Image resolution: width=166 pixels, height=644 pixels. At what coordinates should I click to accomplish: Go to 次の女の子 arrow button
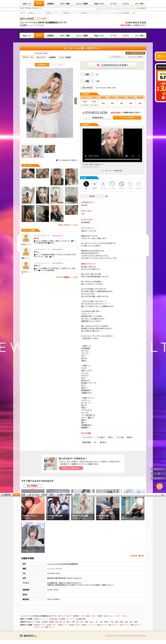pyautogui.click(x=158, y=469)
